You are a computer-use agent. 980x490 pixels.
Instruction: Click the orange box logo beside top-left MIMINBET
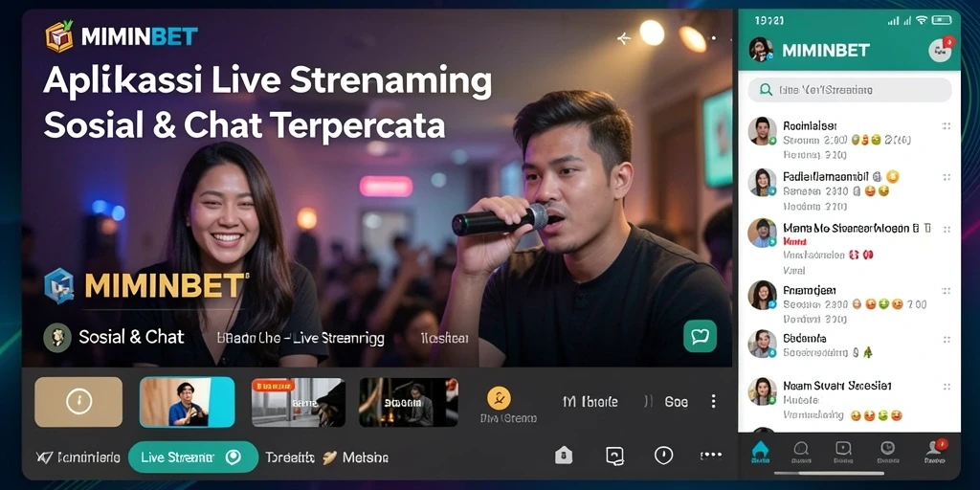point(59,35)
